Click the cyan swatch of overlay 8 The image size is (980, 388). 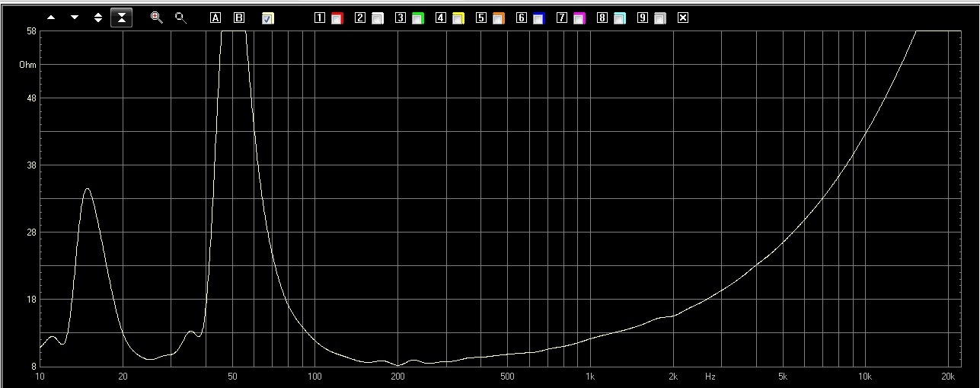tap(620, 18)
